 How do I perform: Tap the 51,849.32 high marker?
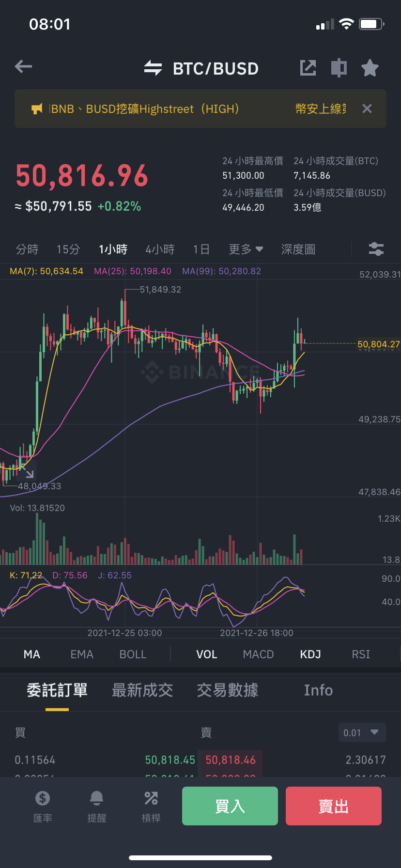click(x=160, y=290)
